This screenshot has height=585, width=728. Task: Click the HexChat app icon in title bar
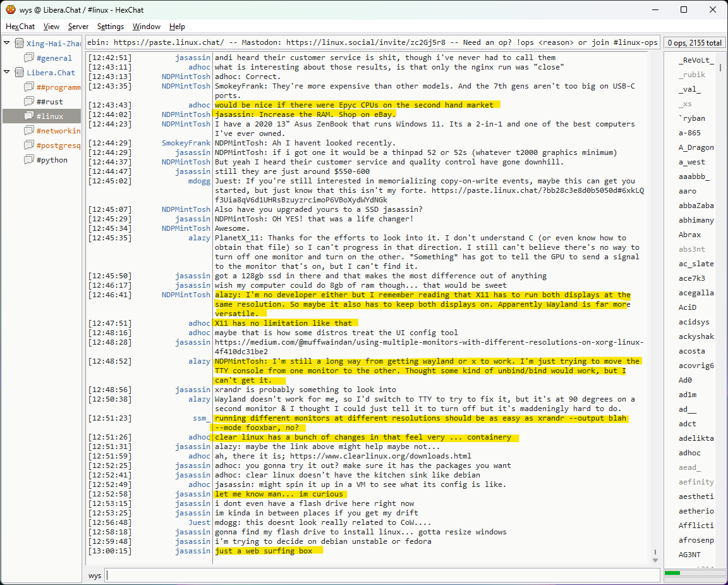(10, 9)
